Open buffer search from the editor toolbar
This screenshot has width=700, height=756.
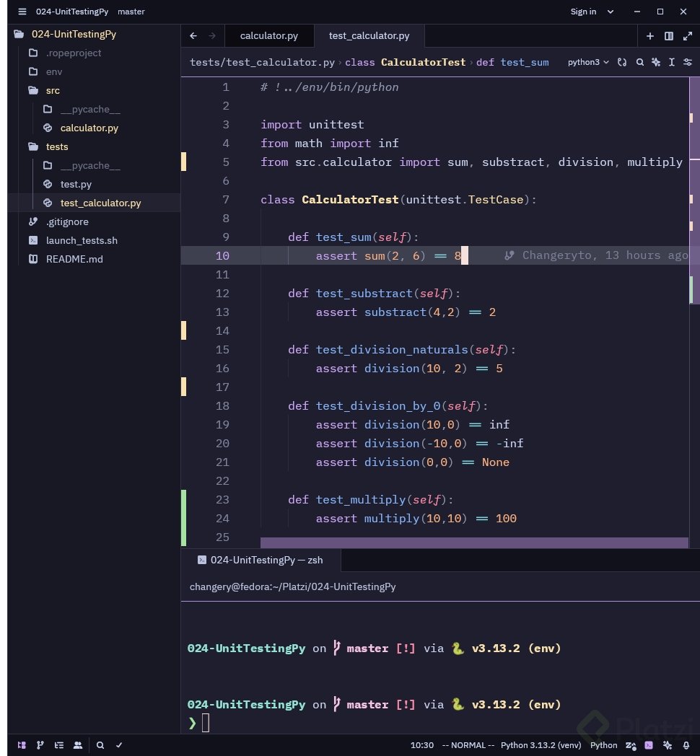(x=639, y=62)
